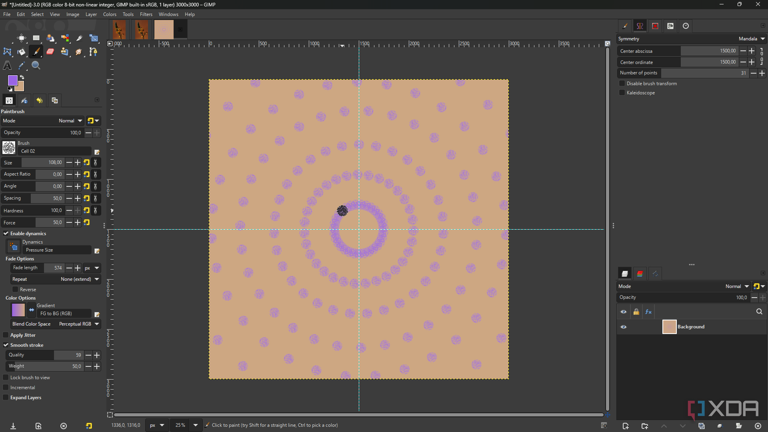Click the layer search magnifier icon
This screenshot has width=768, height=432.
tap(759, 312)
